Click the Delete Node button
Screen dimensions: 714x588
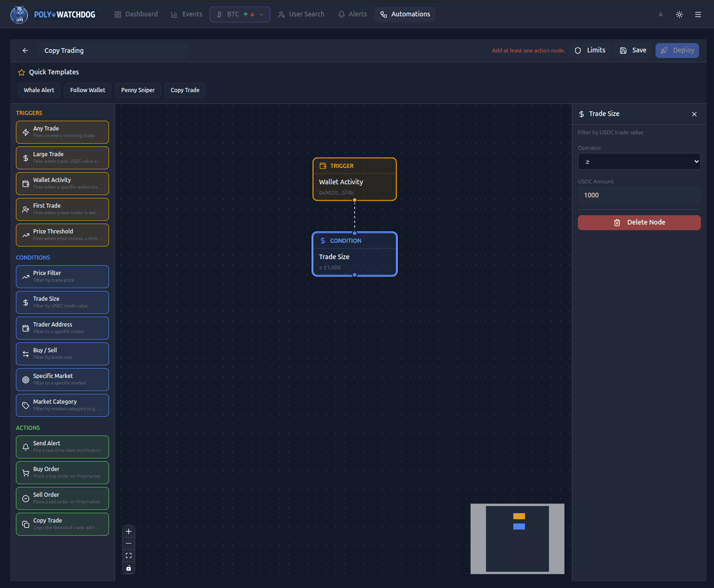[x=639, y=223]
